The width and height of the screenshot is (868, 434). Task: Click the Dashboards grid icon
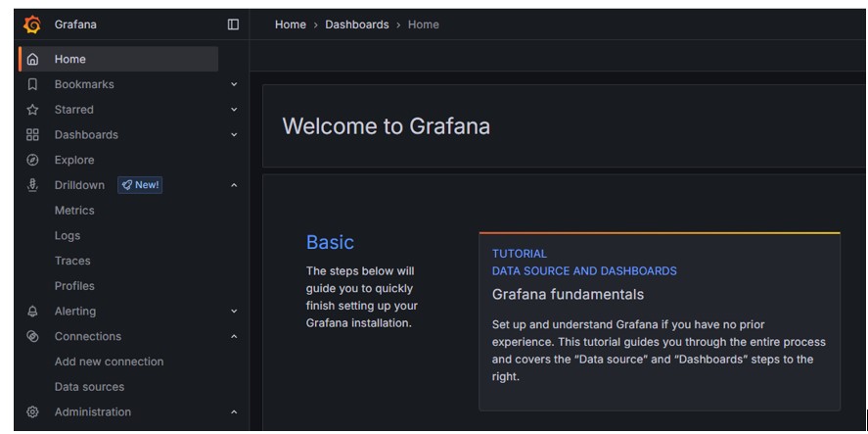click(x=32, y=135)
